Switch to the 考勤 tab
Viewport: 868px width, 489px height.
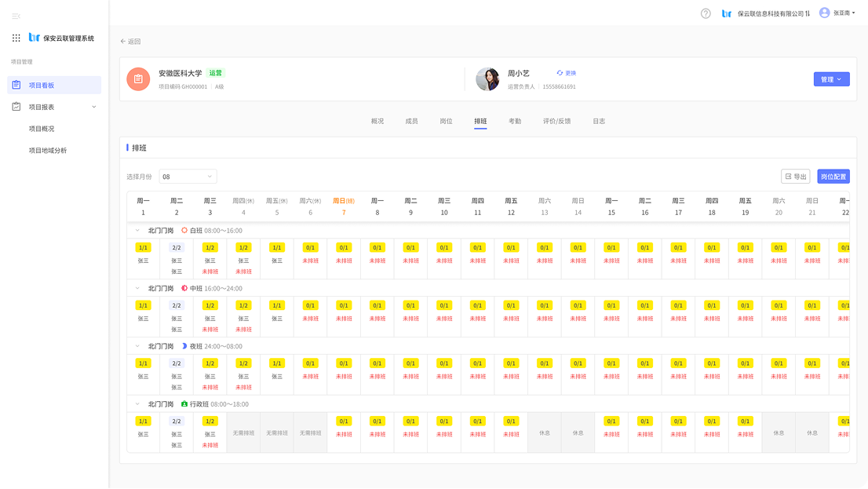pos(515,121)
